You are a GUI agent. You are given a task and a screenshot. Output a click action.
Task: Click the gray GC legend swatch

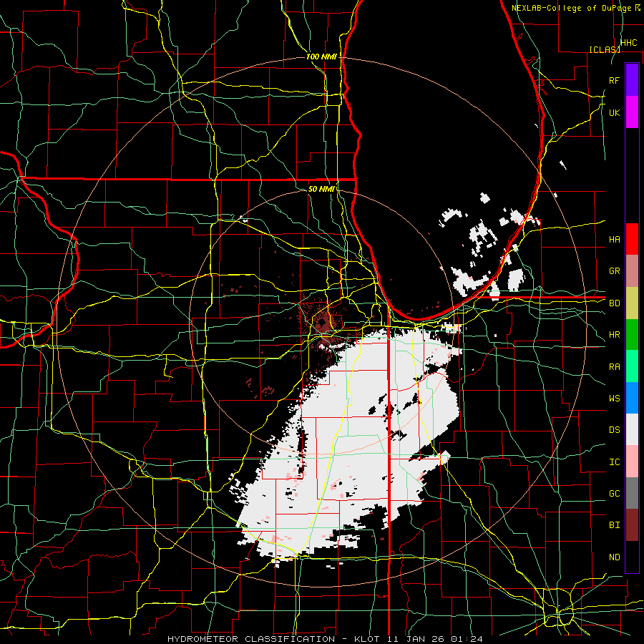[x=632, y=493]
